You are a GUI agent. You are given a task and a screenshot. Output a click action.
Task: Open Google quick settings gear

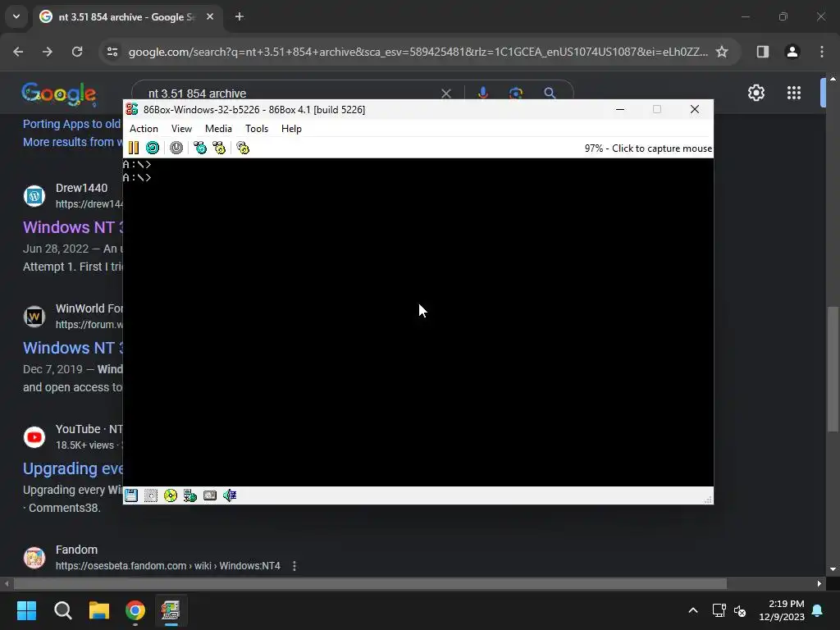pos(756,93)
